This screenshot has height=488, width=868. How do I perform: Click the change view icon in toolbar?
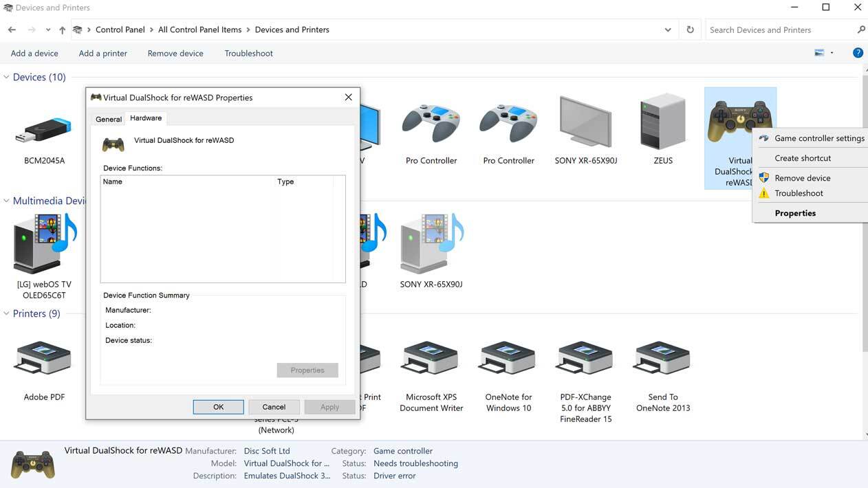(x=819, y=53)
